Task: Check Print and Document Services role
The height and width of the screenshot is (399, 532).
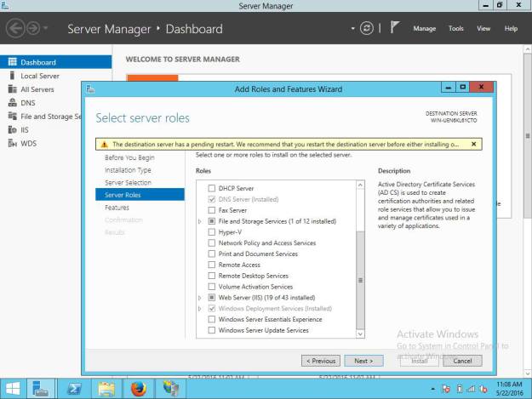Action: point(211,254)
